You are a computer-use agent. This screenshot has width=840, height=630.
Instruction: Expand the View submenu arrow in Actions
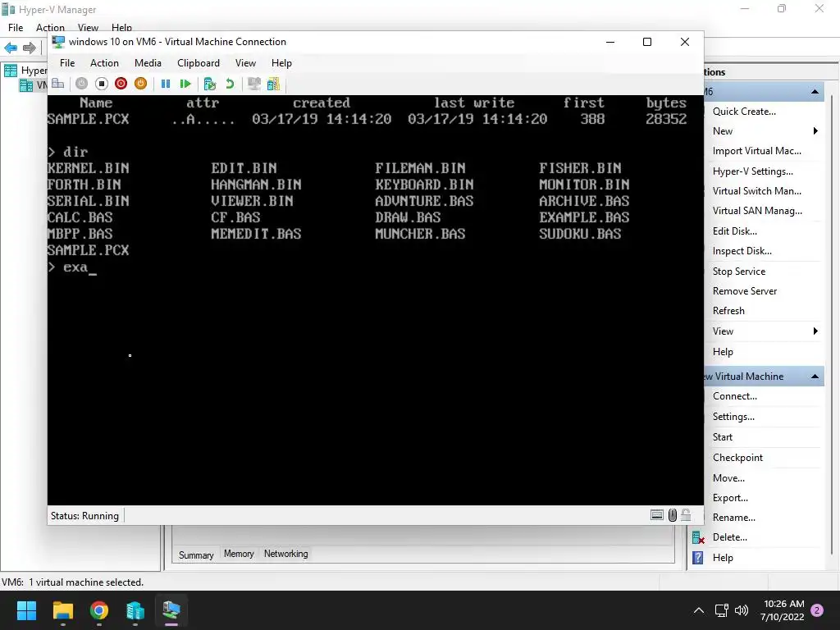(x=815, y=331)
